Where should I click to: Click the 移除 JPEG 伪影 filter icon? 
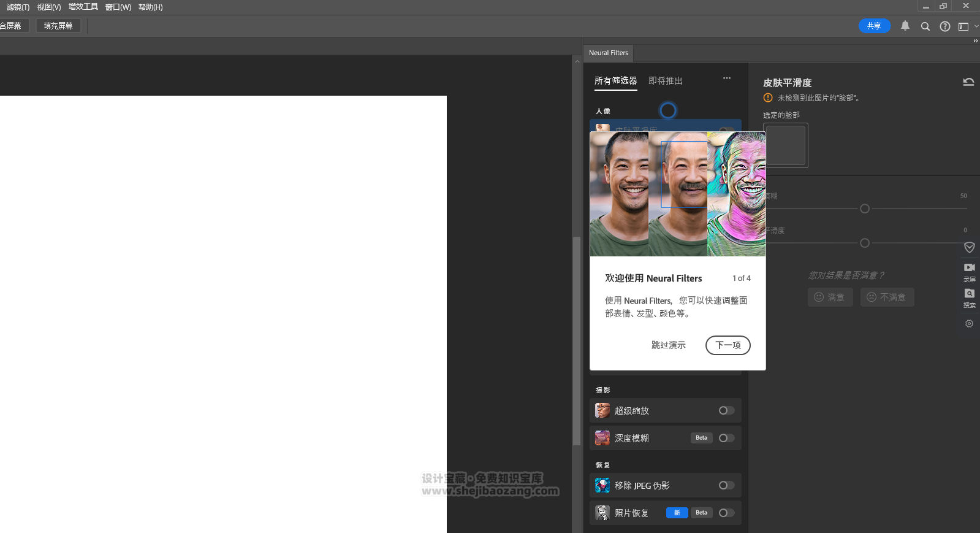[602, 485]
